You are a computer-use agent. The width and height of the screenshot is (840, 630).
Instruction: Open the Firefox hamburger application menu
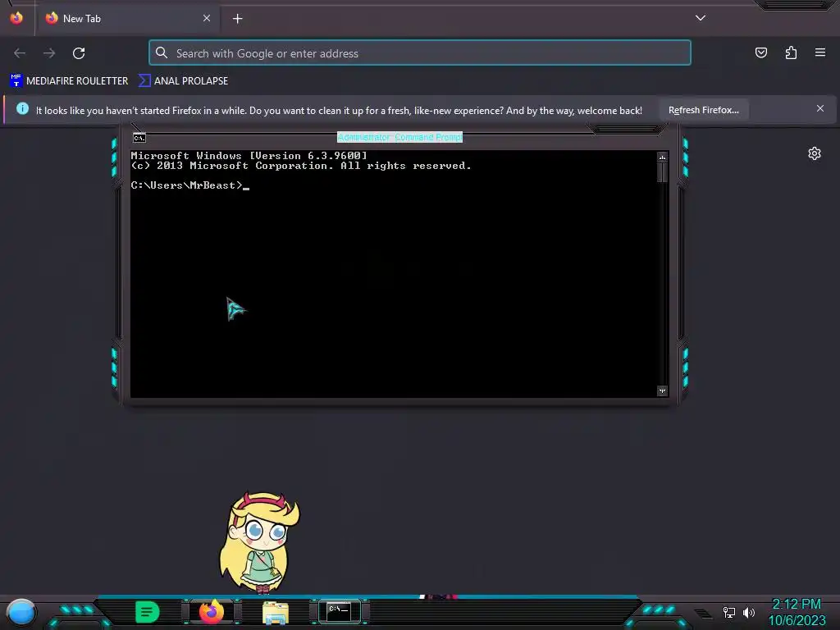coord(820,52)
